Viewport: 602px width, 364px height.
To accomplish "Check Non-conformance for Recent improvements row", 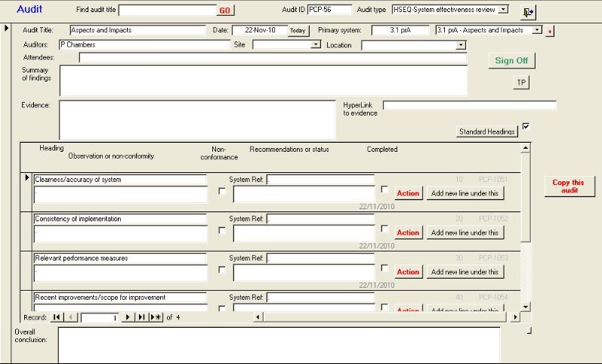I will pyautogui.click(x=222, y=308).
